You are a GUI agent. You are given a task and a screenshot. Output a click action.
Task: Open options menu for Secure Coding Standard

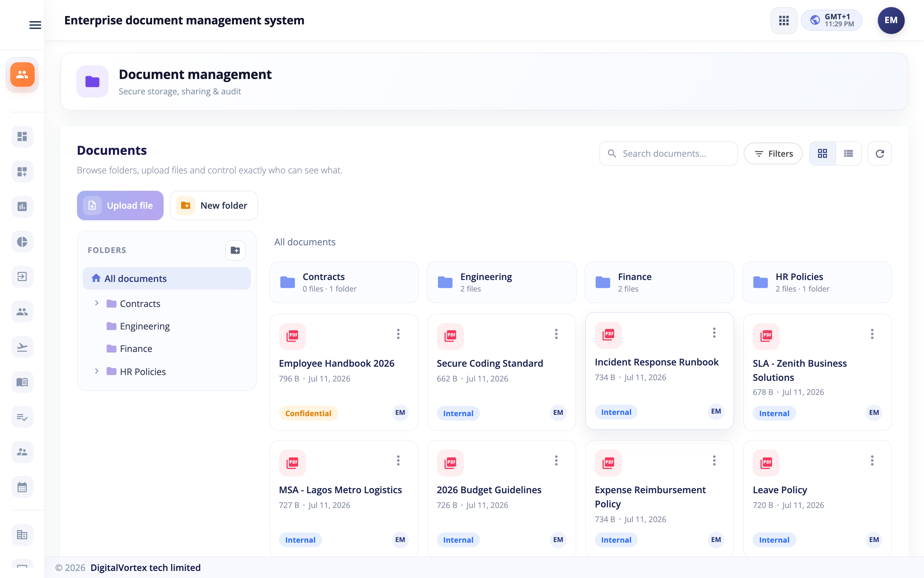(x=556, y=334)
